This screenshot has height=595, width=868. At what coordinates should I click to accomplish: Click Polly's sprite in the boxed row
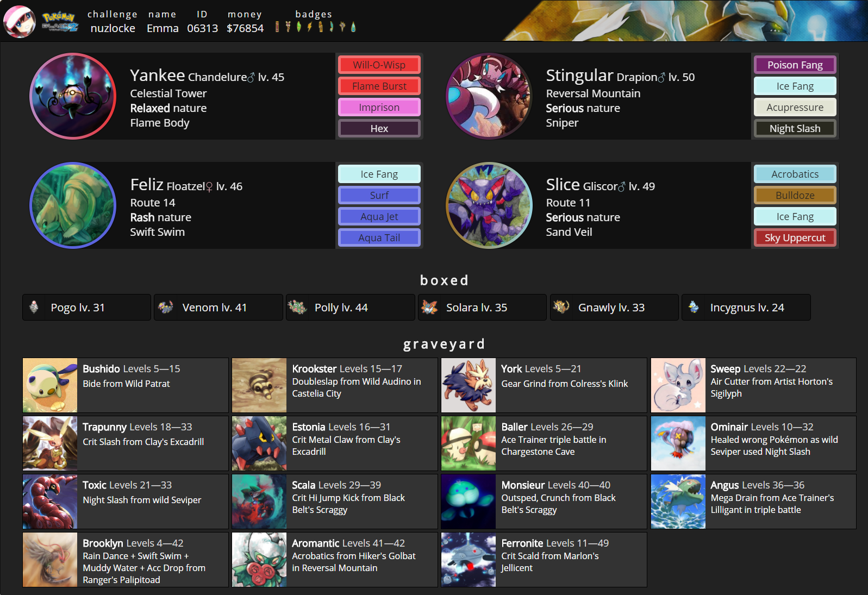pyautogui.click(x=297, y=307)
